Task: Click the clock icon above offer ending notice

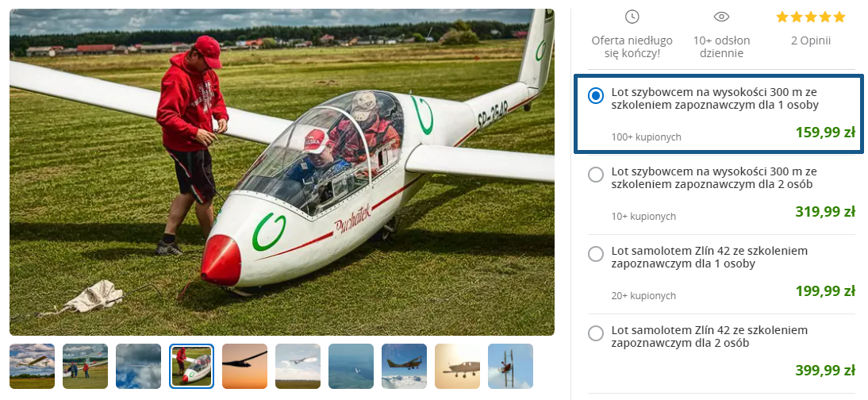Action: click(632, 17)
